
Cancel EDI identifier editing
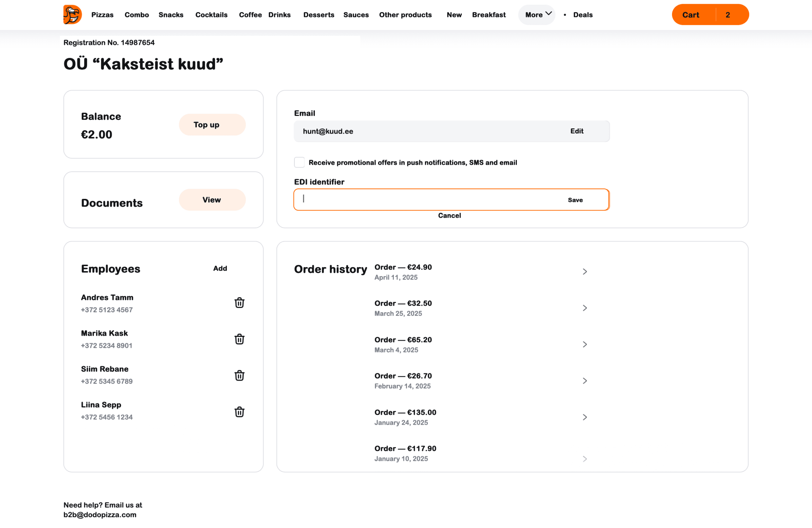coord(449,215)
